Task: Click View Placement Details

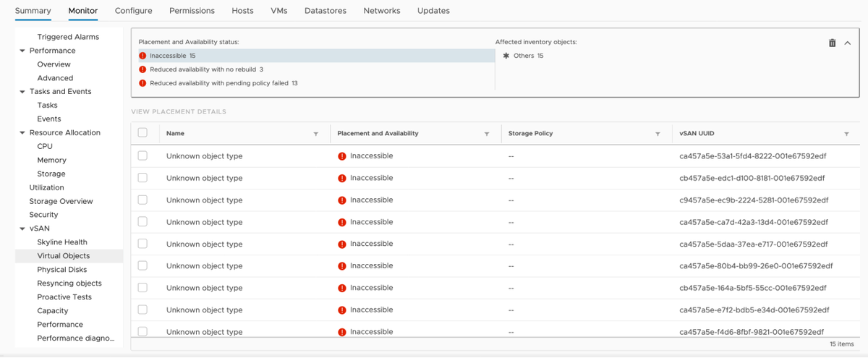Action: pyautogui.click(x=179, y=112)
